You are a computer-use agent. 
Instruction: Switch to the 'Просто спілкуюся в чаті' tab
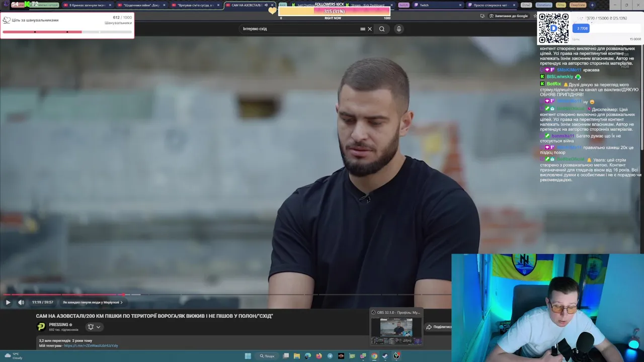tap(490, 5)
